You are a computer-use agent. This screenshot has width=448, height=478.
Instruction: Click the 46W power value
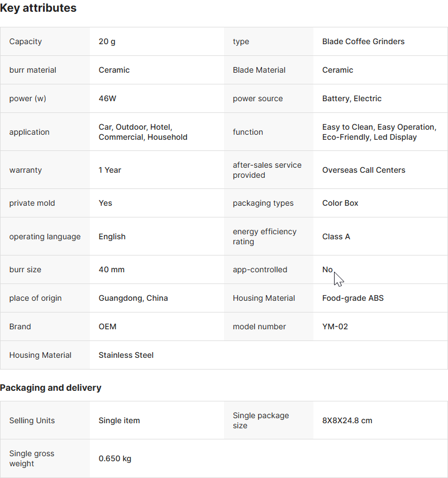click(107, 98)
